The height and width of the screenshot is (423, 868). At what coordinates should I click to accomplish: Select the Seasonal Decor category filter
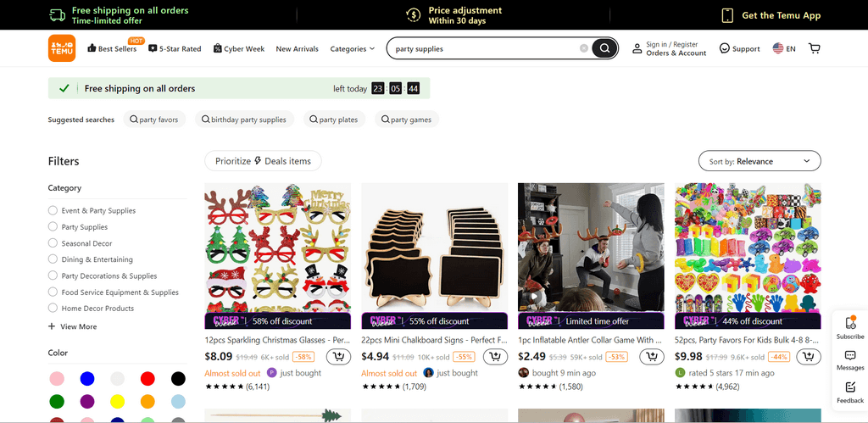53,243
